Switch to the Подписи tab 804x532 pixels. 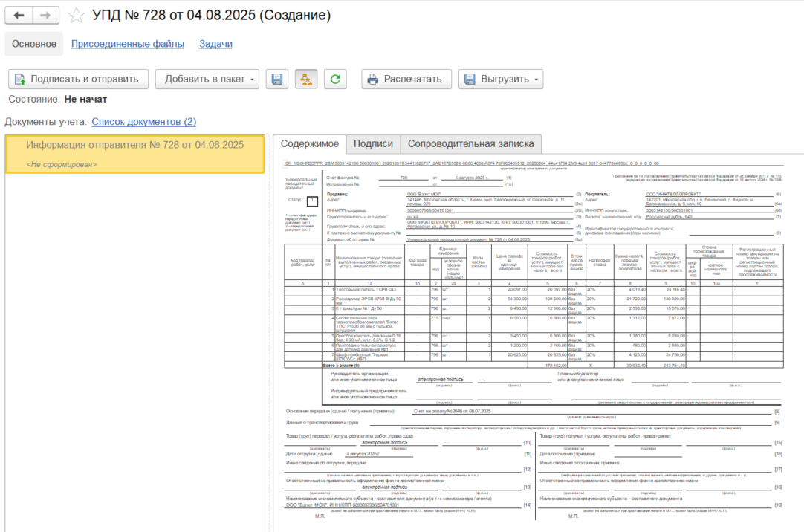click(373, 144)
